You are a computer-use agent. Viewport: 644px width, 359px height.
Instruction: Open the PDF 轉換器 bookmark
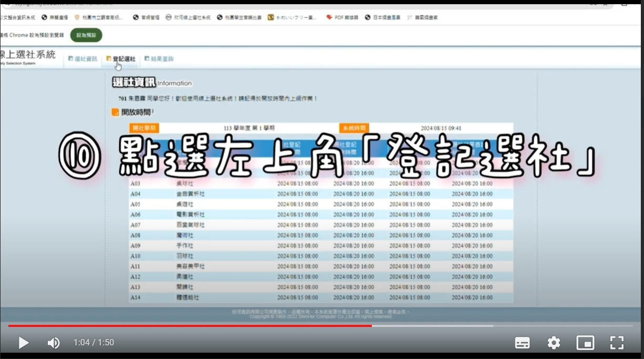(342, 17)
